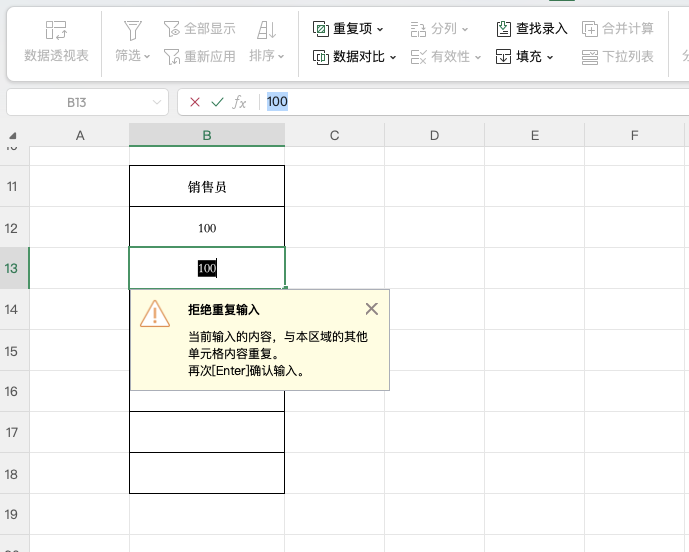Click the 拒绝重复输入 popup title
689x552 pixels.
[x=224, y=310]
